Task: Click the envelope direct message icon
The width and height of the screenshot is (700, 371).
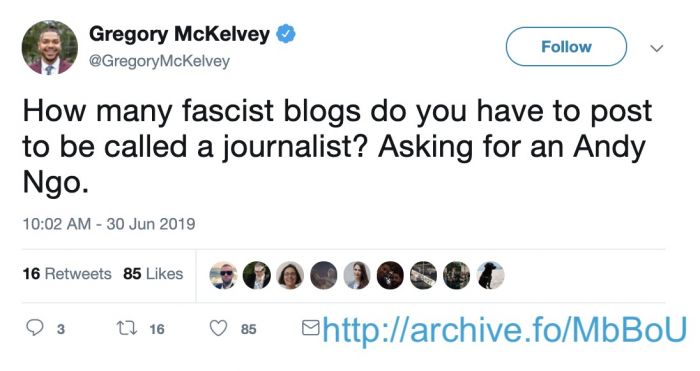Action: [x=311, y=328]
